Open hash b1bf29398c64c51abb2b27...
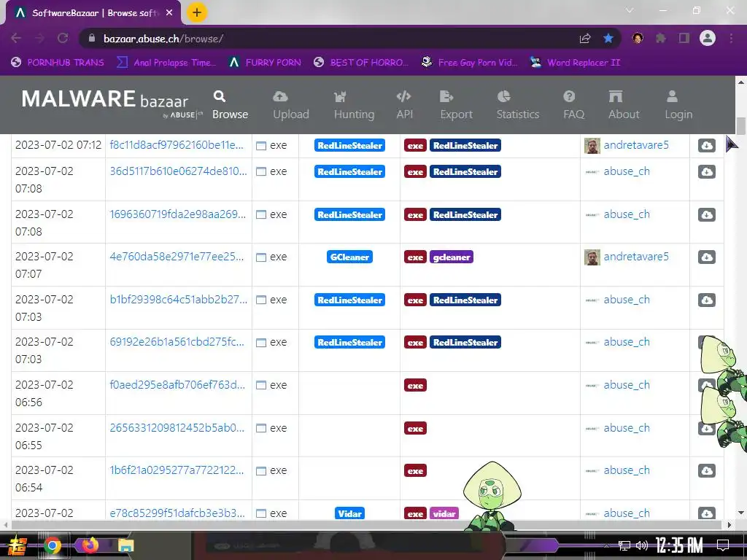This screenshot has width=747, height=560. click(x=178, y=300)
